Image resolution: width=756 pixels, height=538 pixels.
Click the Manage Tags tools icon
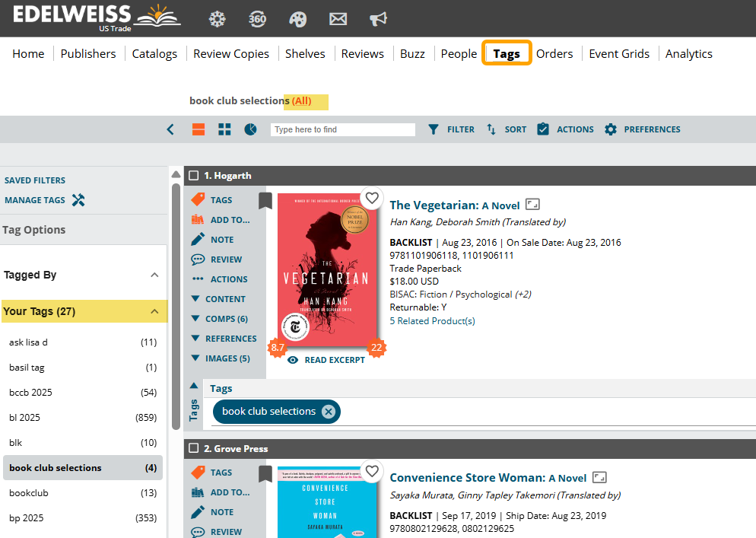pos(78,200)
